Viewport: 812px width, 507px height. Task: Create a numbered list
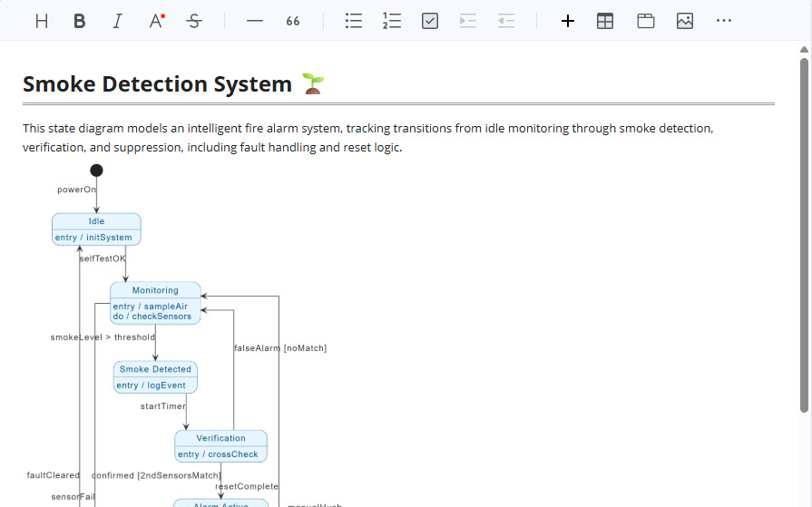pyautogui.click(x=392, y=21)
